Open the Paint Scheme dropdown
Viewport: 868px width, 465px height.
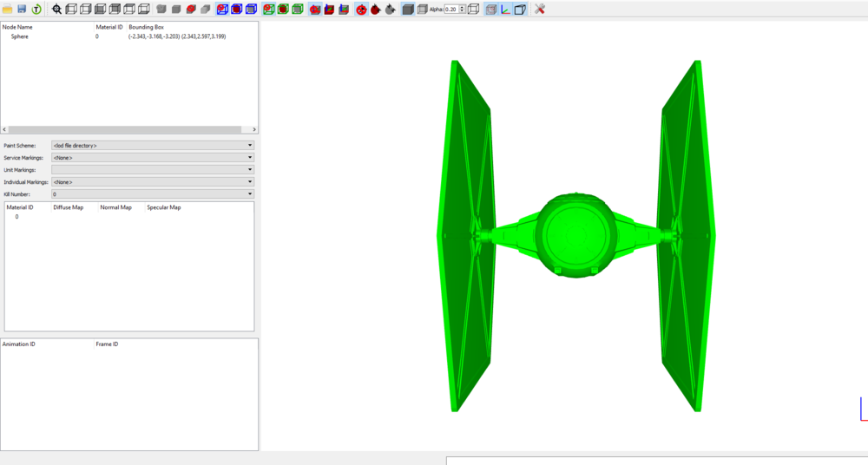click(x=153, y=145)
